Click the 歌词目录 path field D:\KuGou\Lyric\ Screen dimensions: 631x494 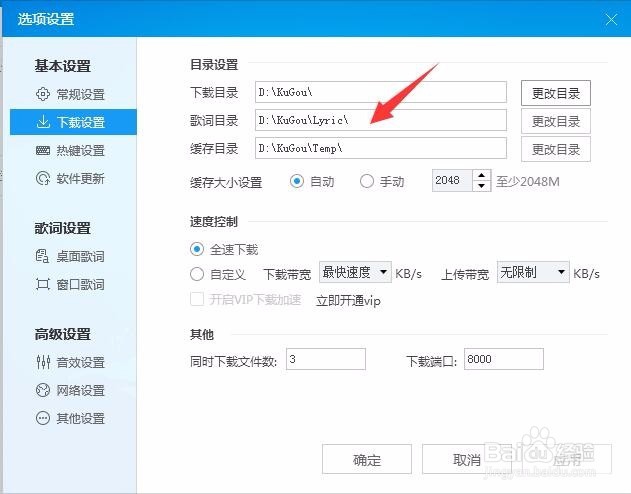click(x=381, y=120)
